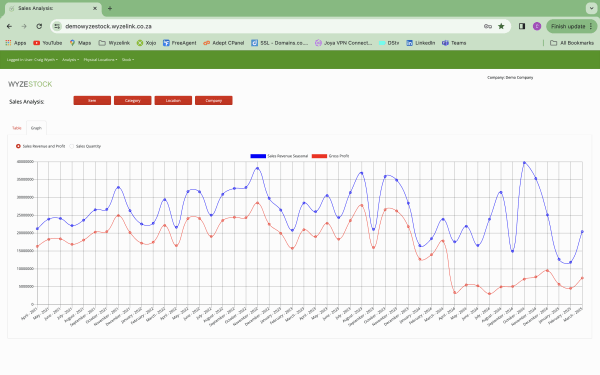The width and height of the screenshot is (600, 375).
Task: Click the highest blue data point near 40000000
Action: click(524, 162)
